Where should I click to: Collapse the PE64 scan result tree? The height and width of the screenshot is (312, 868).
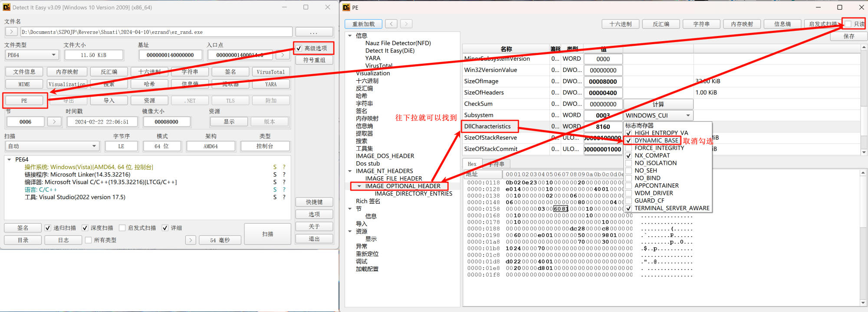point(9,159)
